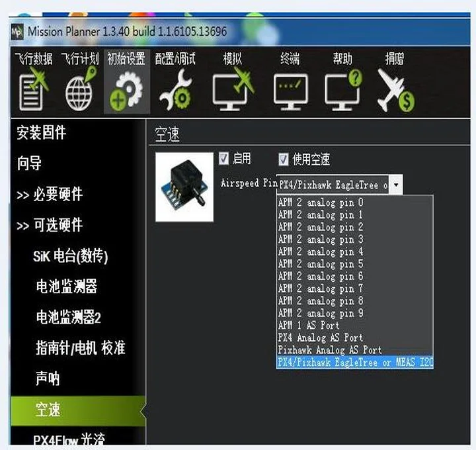This screenshot has width=476, height=450.
Task: Choose APM 2 analog pin 7
Action: point(354,289)
